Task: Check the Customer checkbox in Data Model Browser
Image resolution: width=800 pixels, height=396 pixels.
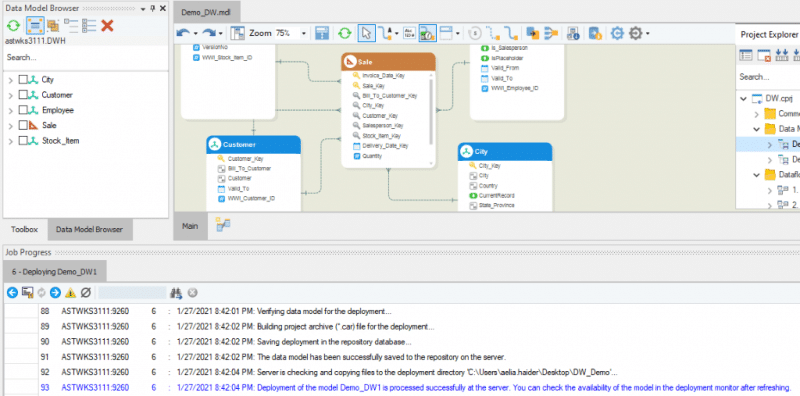Action: pos(23,95)
